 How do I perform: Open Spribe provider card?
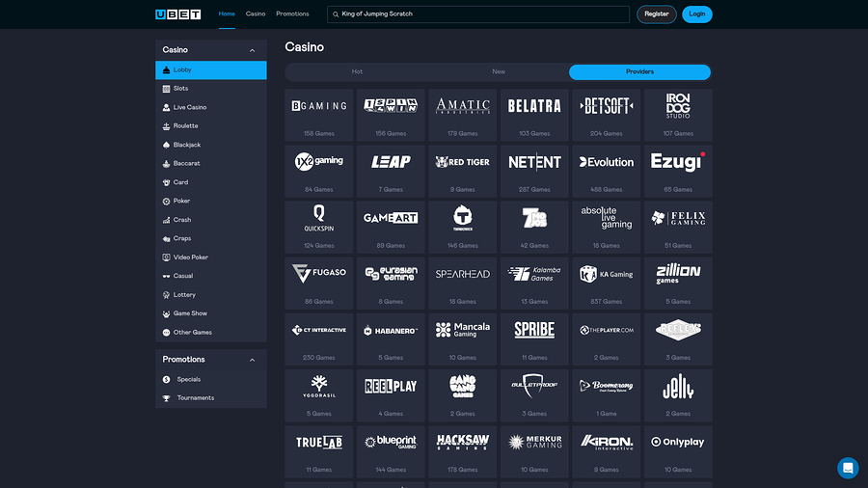(x=534, y=339)
